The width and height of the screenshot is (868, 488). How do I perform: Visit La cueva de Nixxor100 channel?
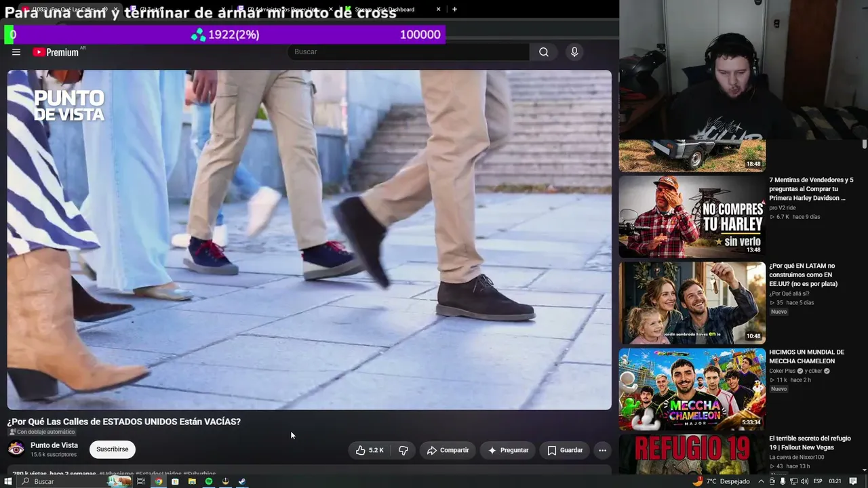(x=797, y=457)
